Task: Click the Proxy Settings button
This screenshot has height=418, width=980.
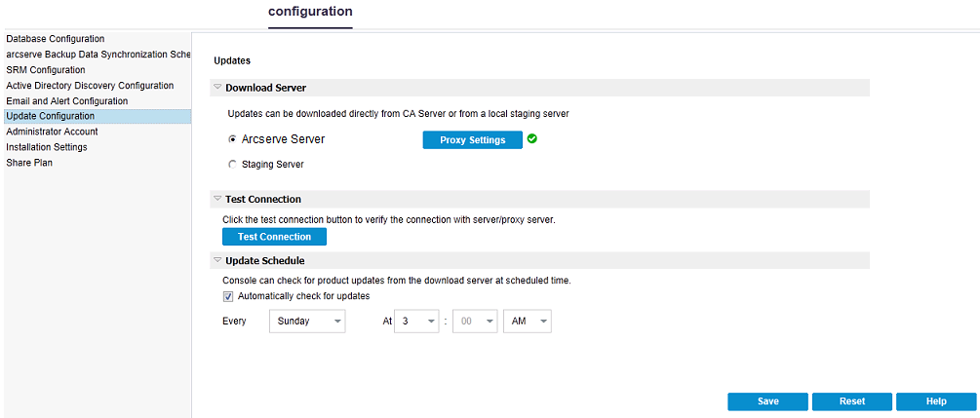Action: click(x=473, y=140)
